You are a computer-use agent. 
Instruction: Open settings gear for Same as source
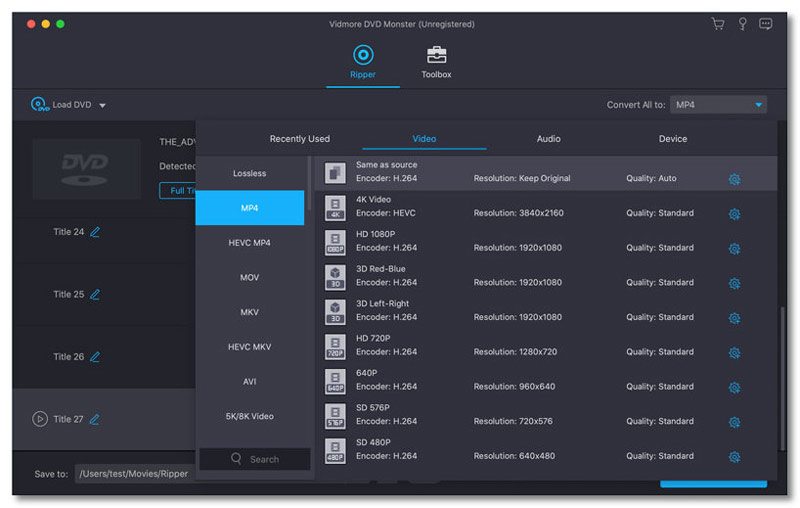point(734,179)
